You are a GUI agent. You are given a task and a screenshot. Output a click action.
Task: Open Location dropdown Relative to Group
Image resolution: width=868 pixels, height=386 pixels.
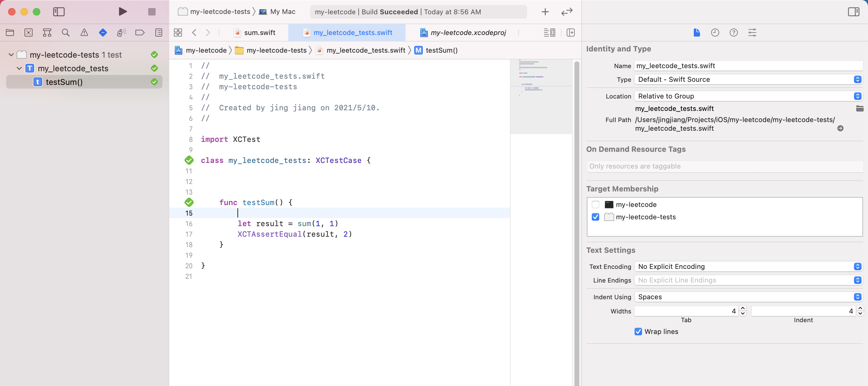(748, 96)
